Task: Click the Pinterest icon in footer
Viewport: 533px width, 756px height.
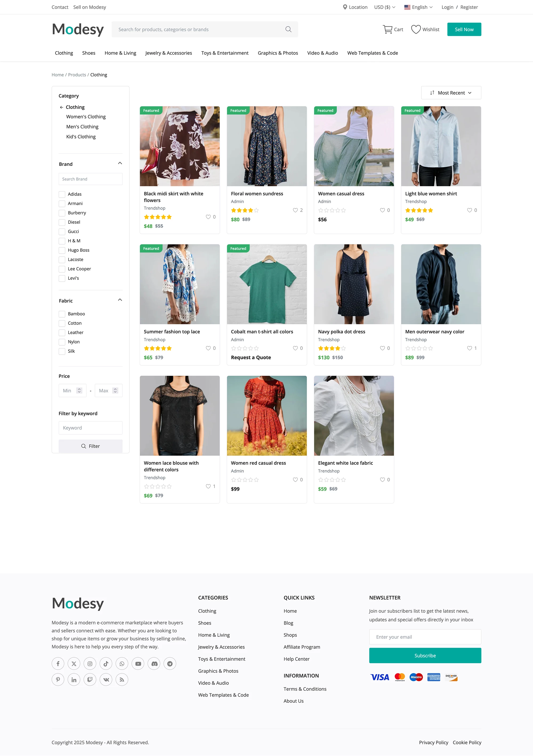Action: point(58,679)
